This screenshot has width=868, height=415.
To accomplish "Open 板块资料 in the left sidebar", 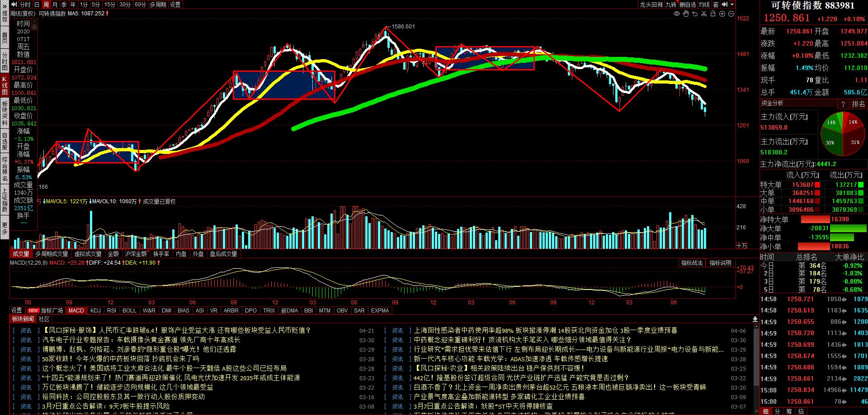I will pyautogui.click(x=5, y=113).
